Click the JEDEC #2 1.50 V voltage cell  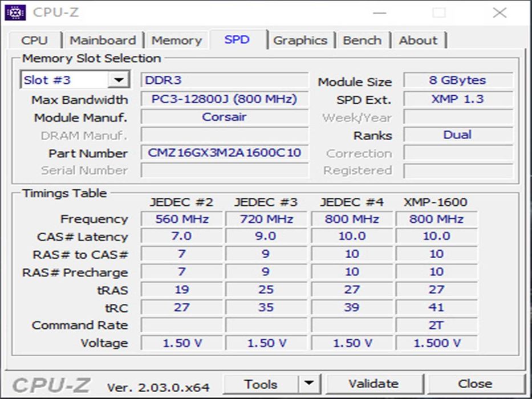(x=181, y=343)
